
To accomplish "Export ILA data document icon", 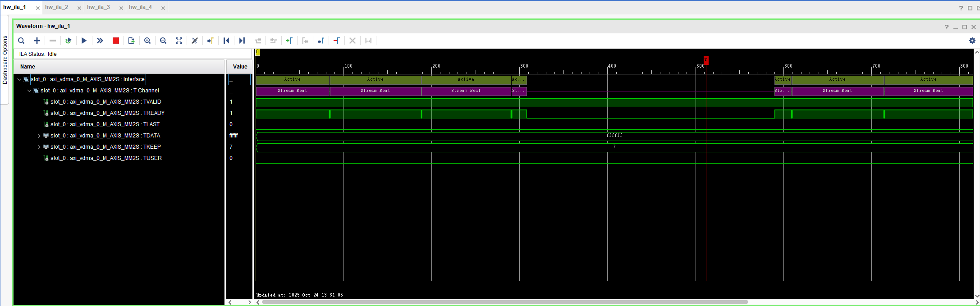I will (x=131, y=41).
